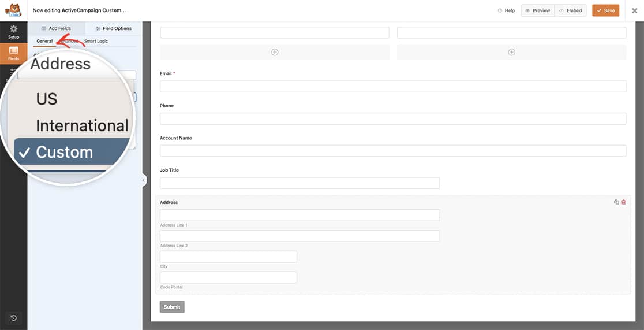Open the Smart Logic sub-tab
Viewport: 644px width, 330px height.
[96, 41]
